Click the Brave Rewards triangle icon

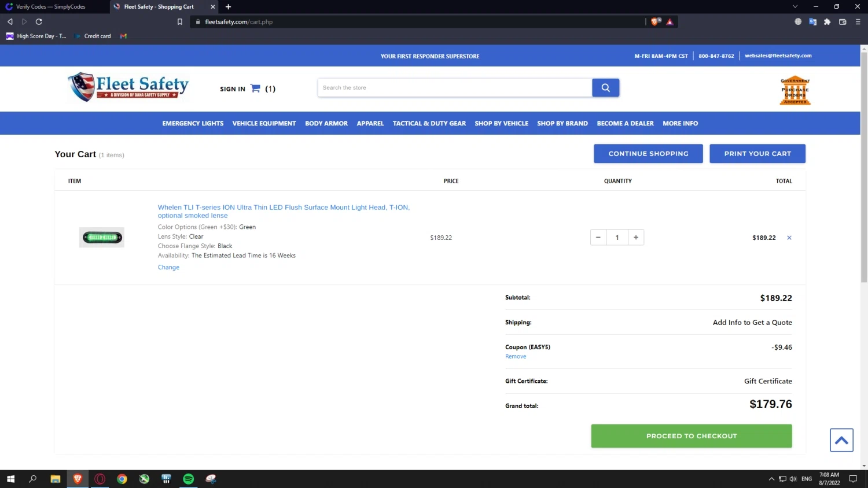pos(670,22)
